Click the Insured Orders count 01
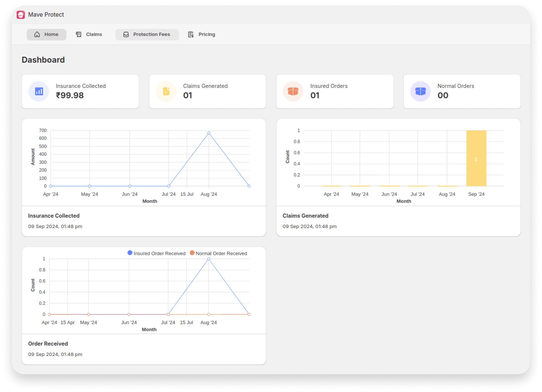 click(x=315, y=95)
